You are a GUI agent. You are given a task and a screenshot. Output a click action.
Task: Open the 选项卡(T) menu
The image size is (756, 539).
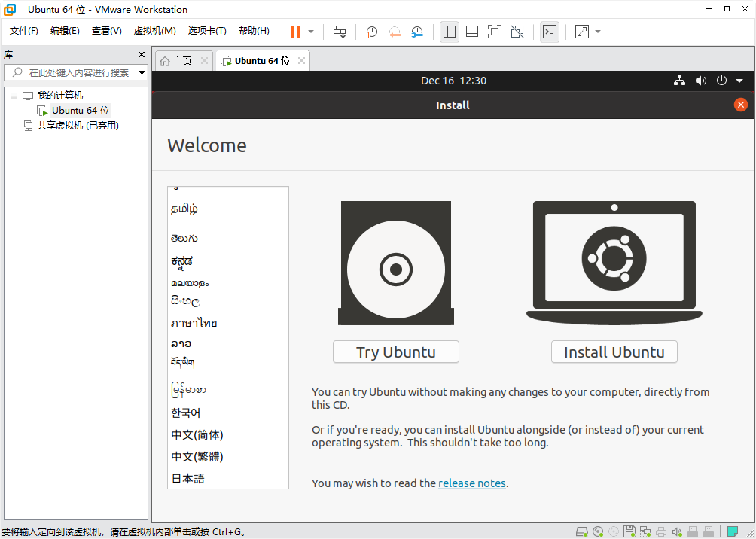point(207,31)
